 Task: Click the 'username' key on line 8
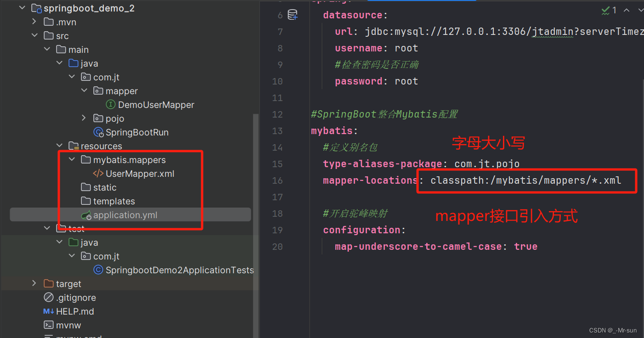(x=359, y=48)
